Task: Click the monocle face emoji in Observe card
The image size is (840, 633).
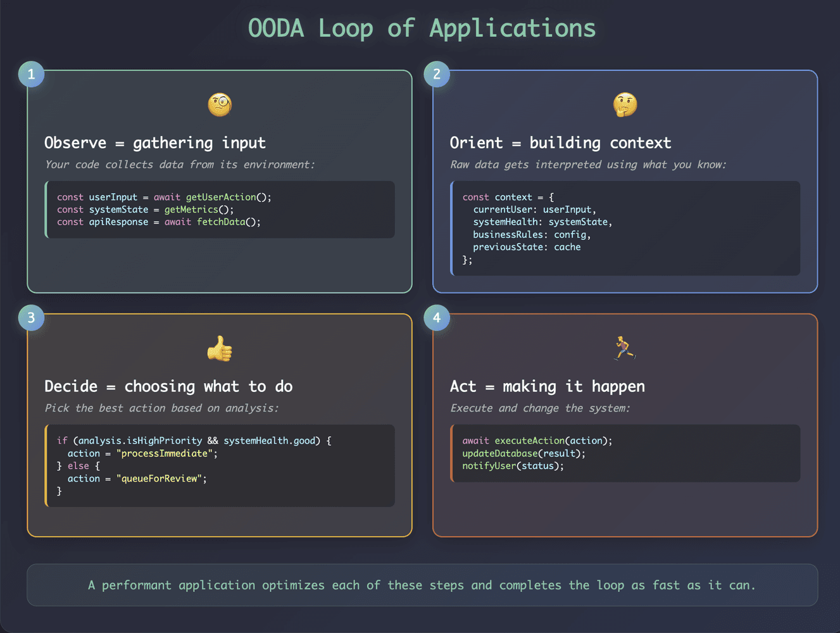Action: click(x=220, y=104)
